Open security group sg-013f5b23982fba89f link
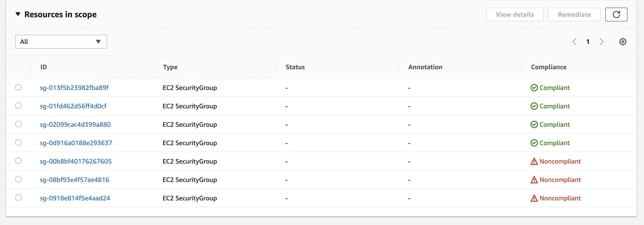The image size is (644, 225). click(x=74, y=88)
